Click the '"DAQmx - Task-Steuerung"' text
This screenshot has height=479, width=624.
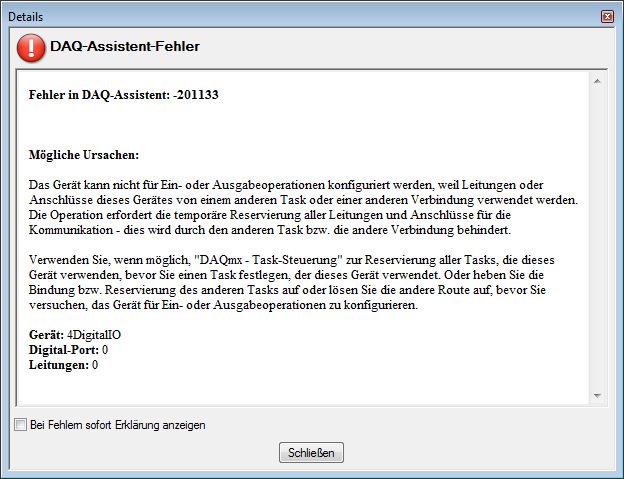269,260
